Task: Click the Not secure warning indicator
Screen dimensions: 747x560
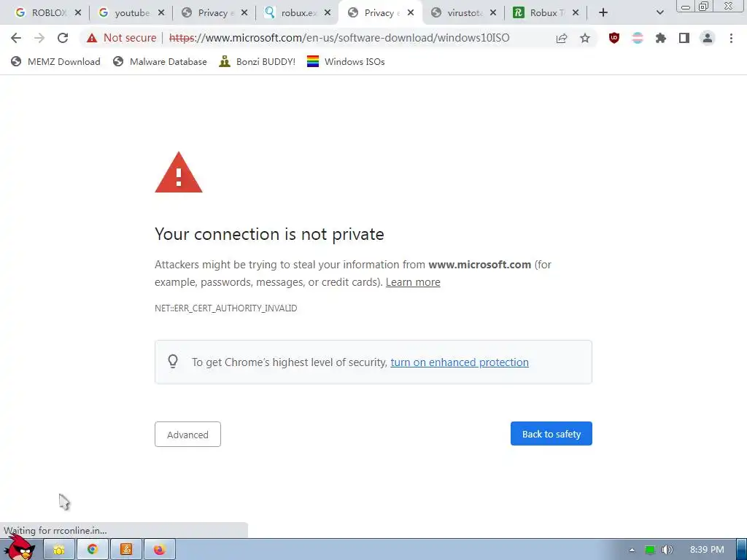Action: [x=122, y=38]
